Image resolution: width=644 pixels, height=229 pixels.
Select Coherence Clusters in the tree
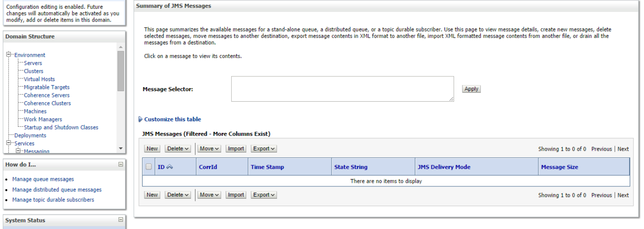click(x=47, y=104)
